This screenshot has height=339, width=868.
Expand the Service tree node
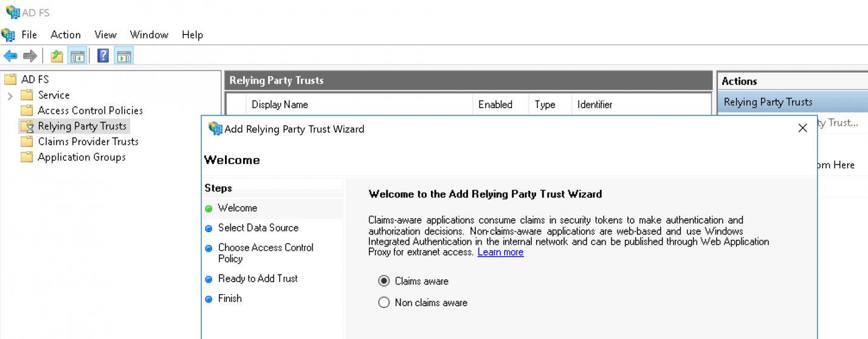click(10, 95)
